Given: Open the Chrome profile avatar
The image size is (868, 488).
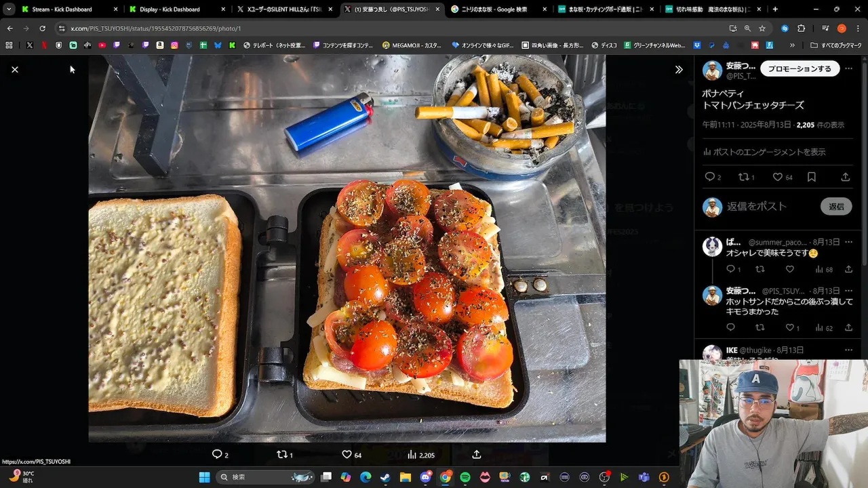Looking at the screenshot, I should click(842, 28).
